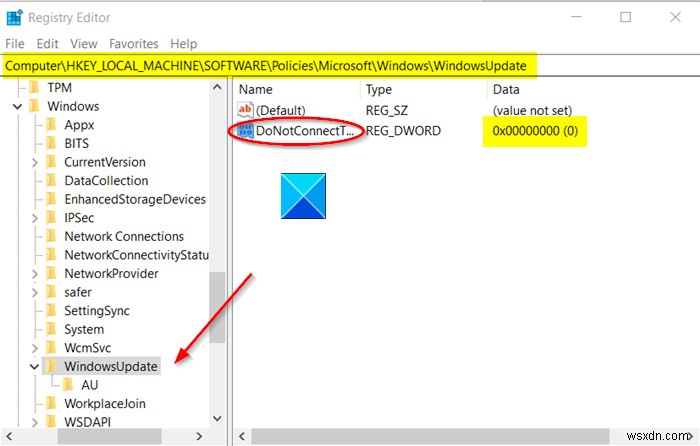This screenshot has width=700, height=446.
Task: Click the values pane horizontal scrollbar thumb
Action: click(430, 436)
